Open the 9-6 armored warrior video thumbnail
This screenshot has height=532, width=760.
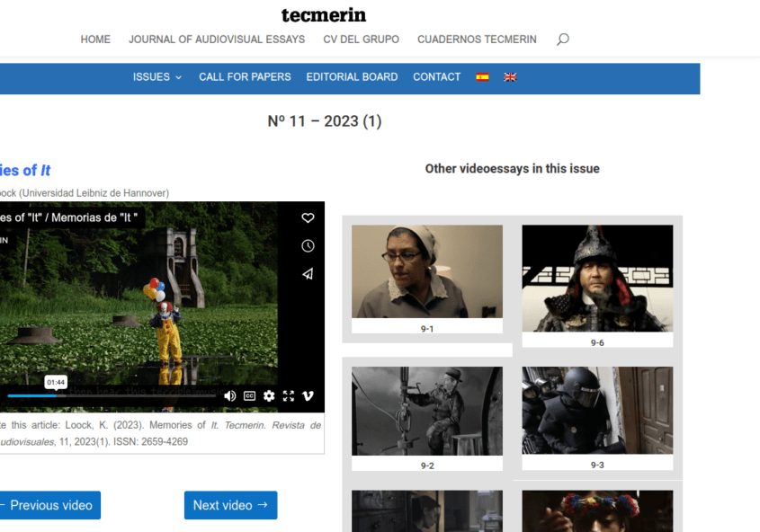tap(597, 279)
